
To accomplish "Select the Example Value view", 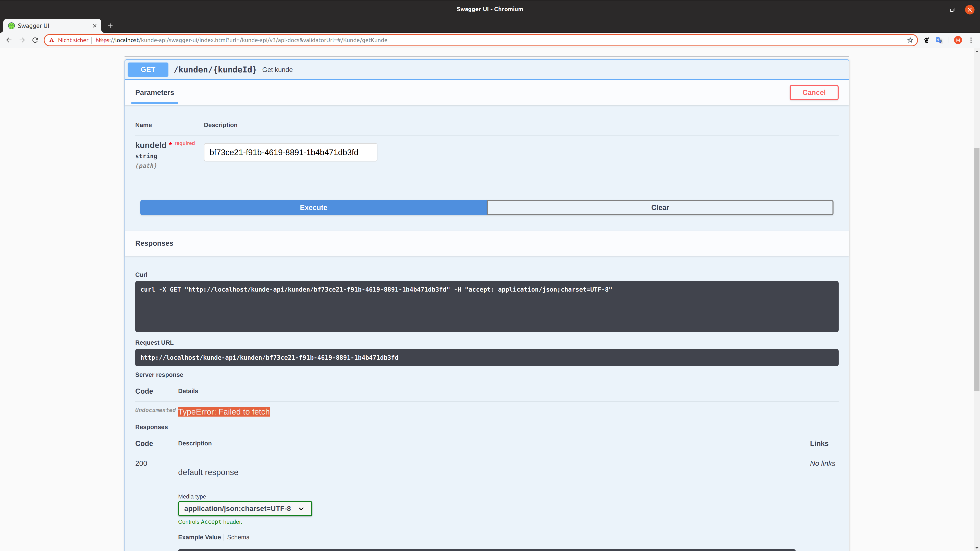I will click(199, 537).
